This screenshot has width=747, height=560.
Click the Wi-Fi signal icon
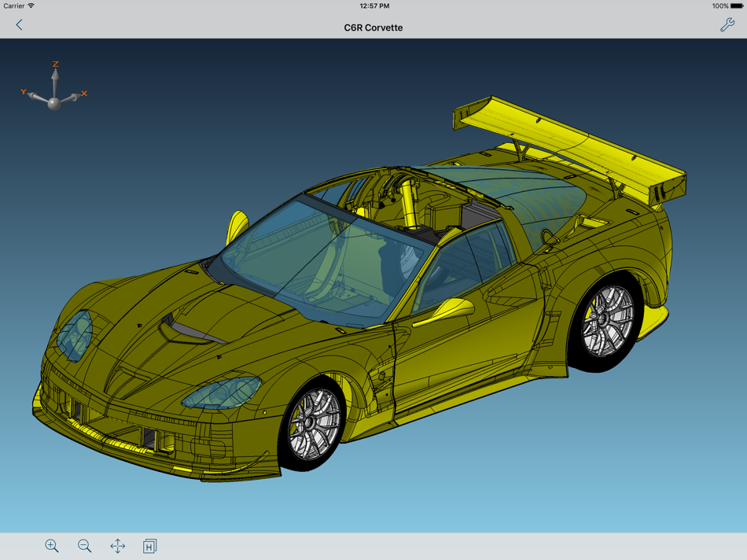click(31, 6)
